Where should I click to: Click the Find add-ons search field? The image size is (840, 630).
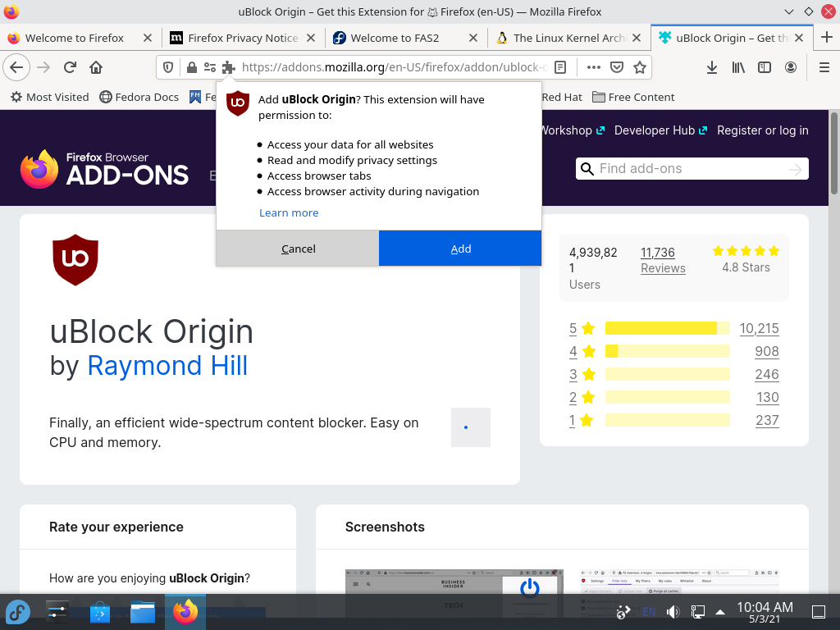(x=692, y=169)
